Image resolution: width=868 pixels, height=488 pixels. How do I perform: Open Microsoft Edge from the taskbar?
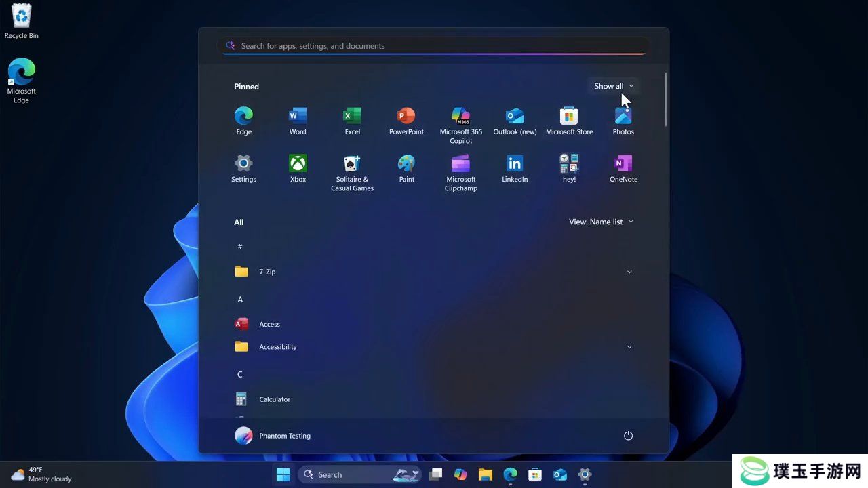tap(510, 474)
